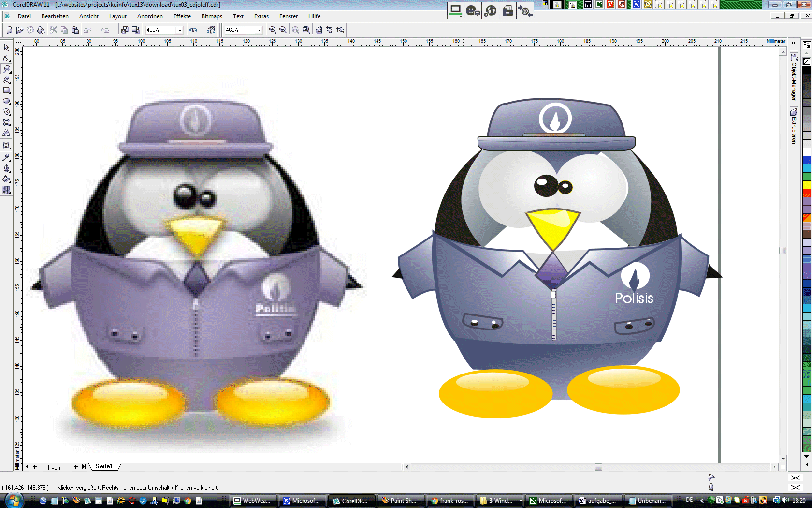
Task: Zoom to all objects icon
Action: [x=306, y=30]
